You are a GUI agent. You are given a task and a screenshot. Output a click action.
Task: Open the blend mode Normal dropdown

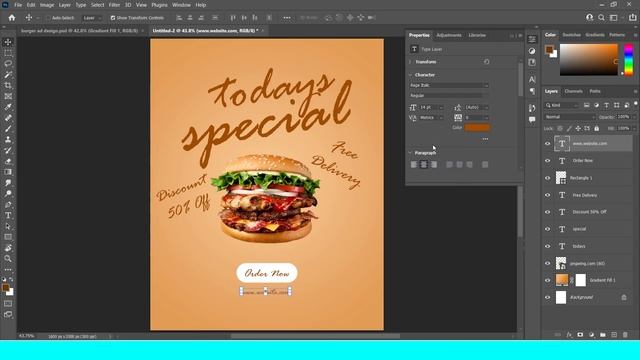[x=570, y=117]
